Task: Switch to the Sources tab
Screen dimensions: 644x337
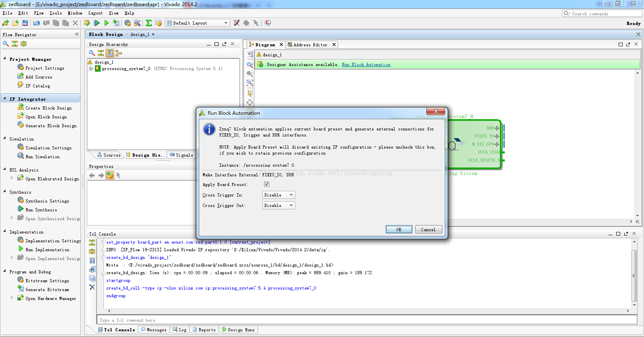Action: tap(109, 155)
